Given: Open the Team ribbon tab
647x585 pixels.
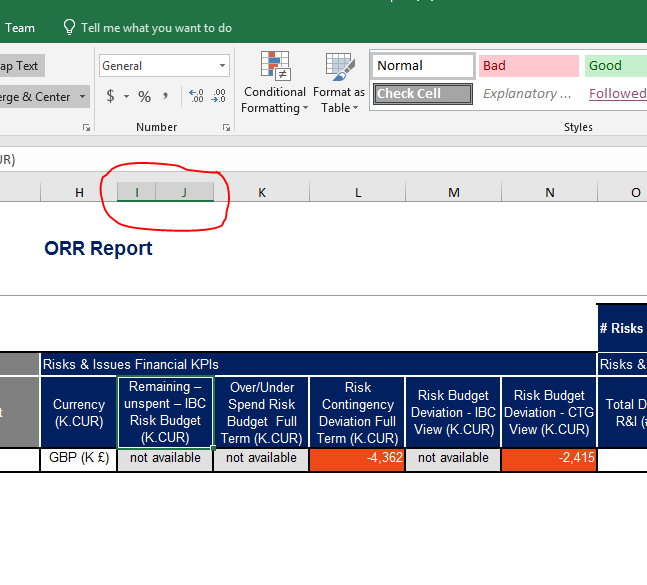Looking at the screenshot, I should tap(20, 28).
